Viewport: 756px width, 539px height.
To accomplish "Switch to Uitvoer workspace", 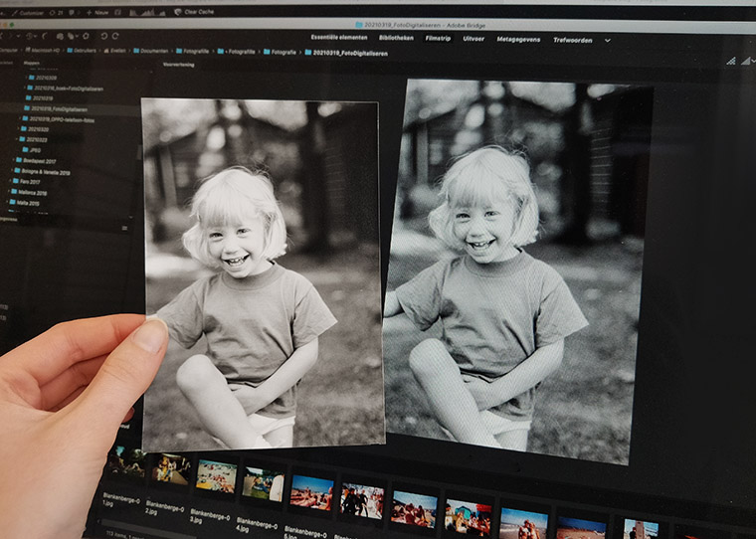I will [473, 39].
